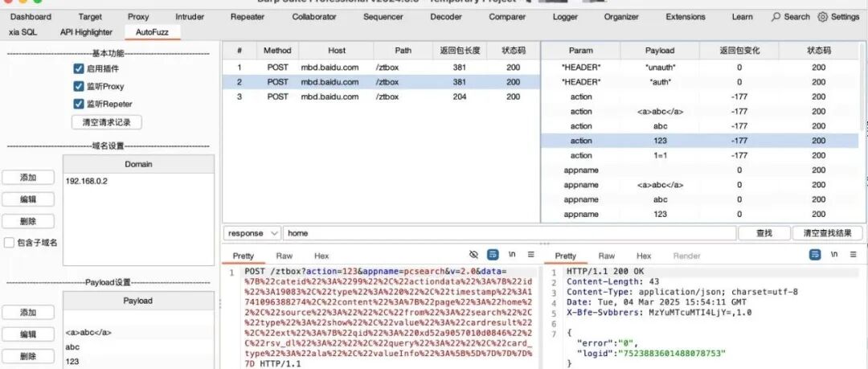868x369 pixels.
Task: Open the response scope dropdown
Action: (x=252, y=233)
